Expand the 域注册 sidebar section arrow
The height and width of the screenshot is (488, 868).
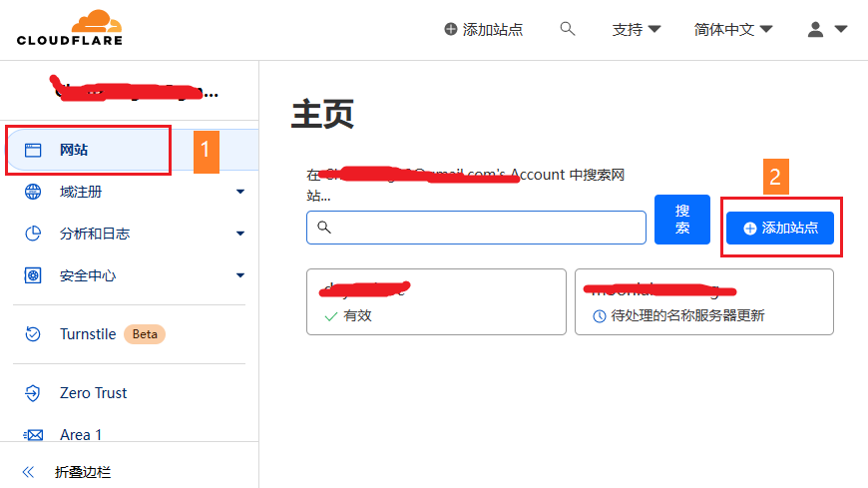pos(240,192)
